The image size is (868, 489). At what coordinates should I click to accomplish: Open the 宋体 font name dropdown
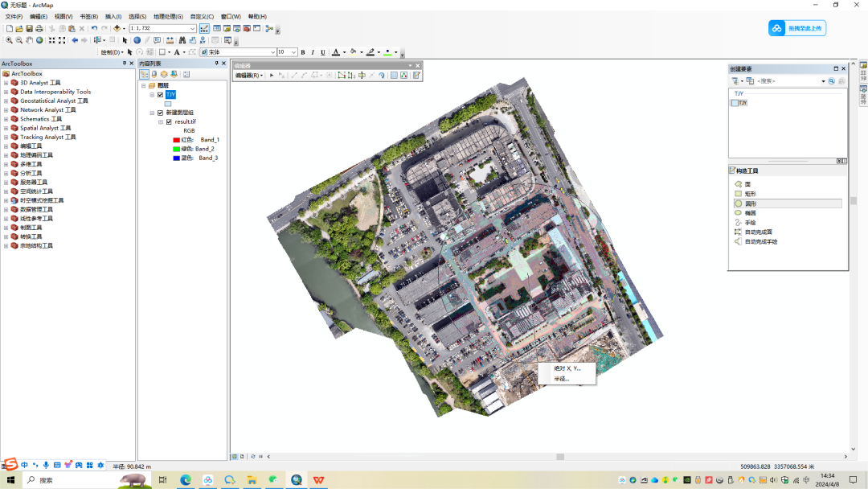tap(272, 52)
